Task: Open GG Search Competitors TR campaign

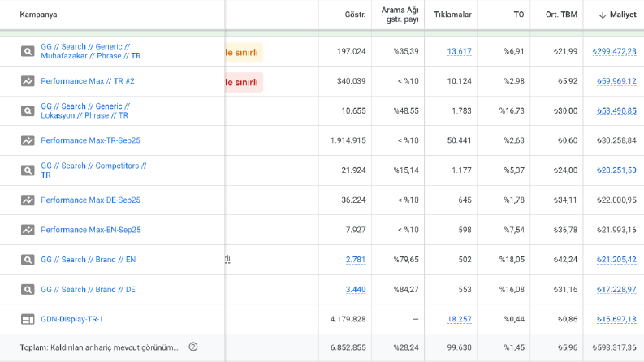Action: [93, 170]
